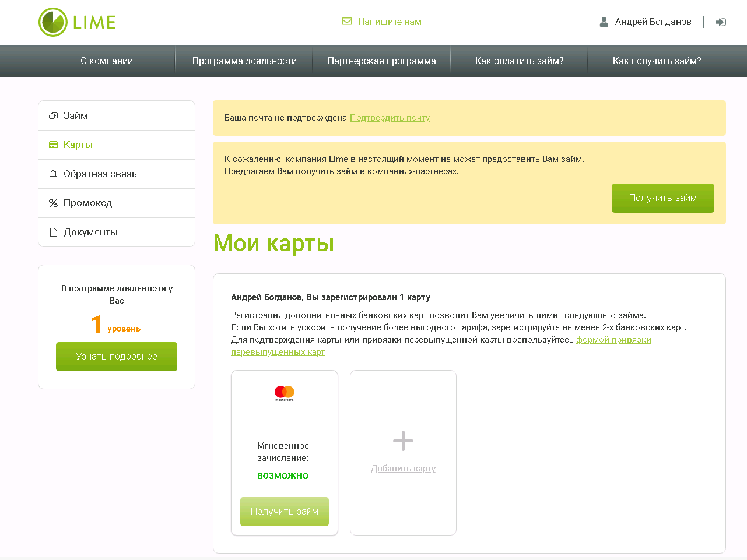Click the logout arrow icon

(721, 22)
